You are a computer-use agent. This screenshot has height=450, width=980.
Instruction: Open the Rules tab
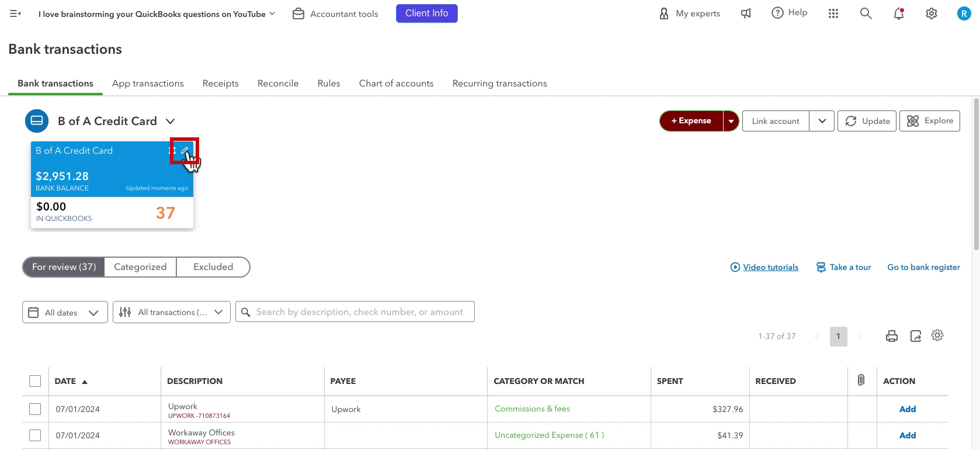point(329,84)
